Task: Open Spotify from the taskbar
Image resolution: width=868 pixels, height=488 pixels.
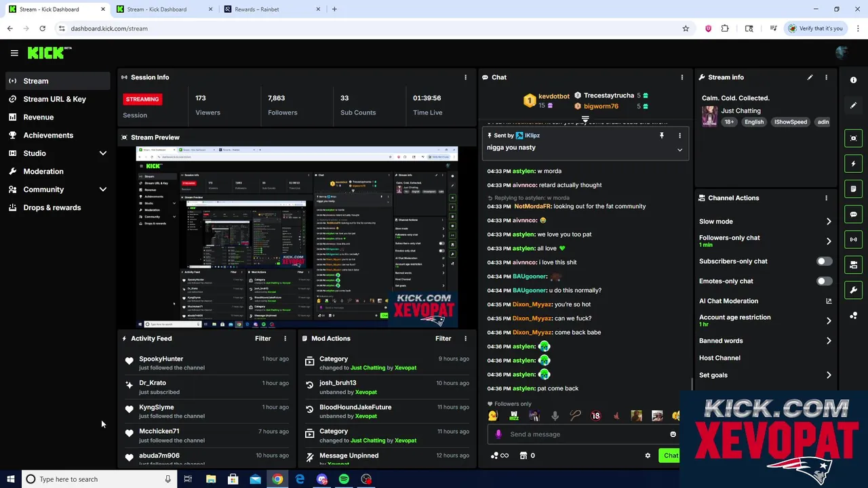Action: pos(344,479)
